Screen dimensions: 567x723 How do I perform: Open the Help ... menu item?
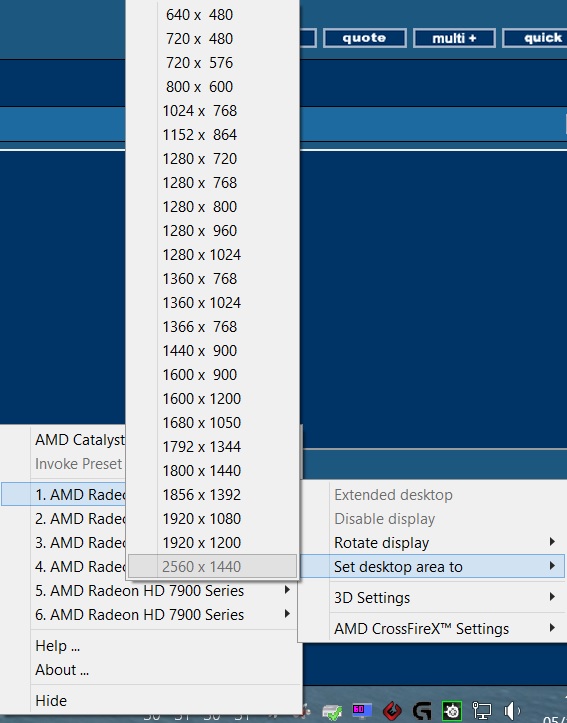coord(150,646)
